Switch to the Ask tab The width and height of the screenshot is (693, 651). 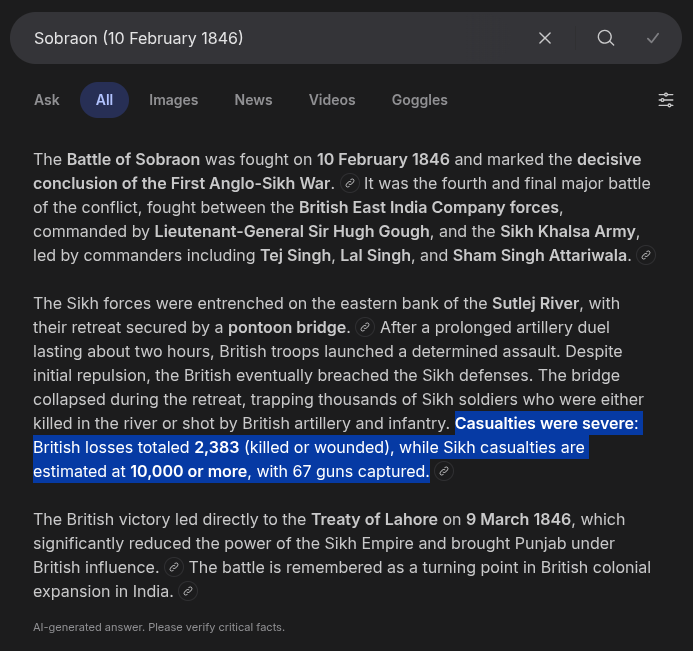click(x=47, y=100)
